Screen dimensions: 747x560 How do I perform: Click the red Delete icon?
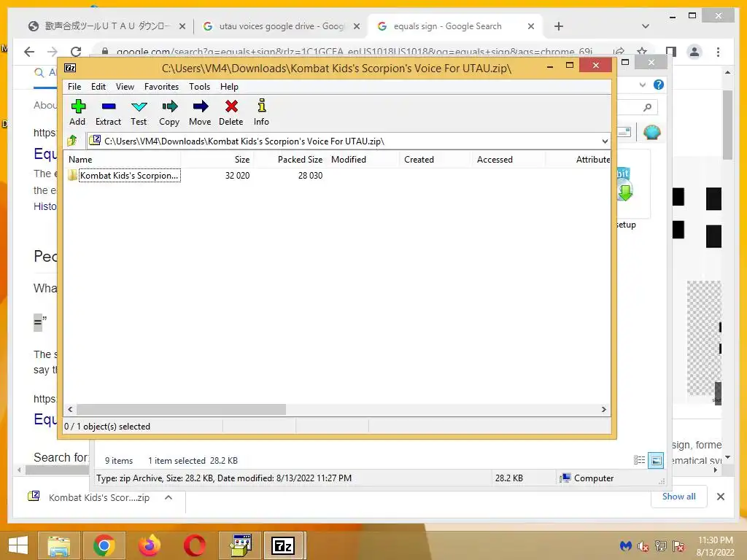pyautogui.click(x=231, y=113)
